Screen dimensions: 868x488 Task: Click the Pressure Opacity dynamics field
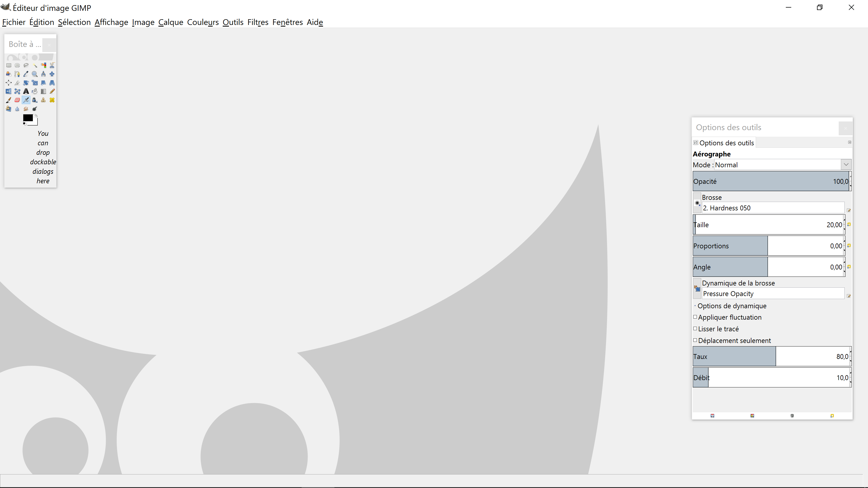[x=773, y=293]
